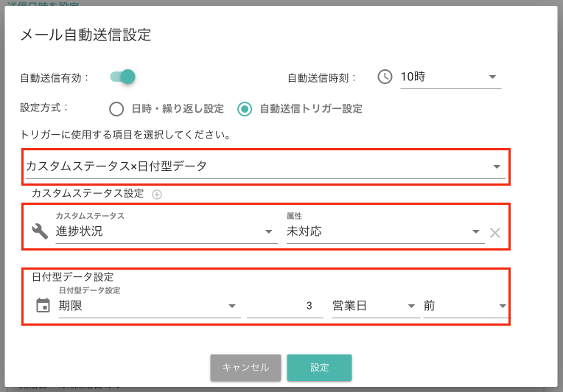Open the 日付型データ設定 期限 dropdown
The image size is (563, 392).
[x=150, y=306]
